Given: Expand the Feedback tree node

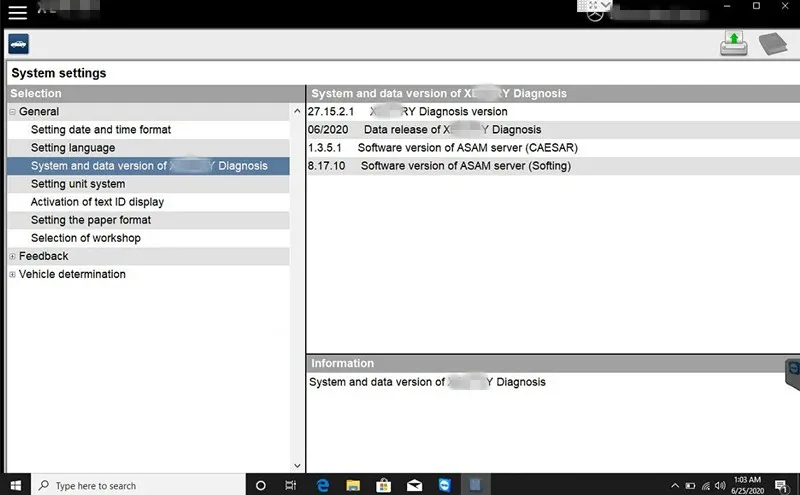Looking at the screenshot, I should coord(13,256).
